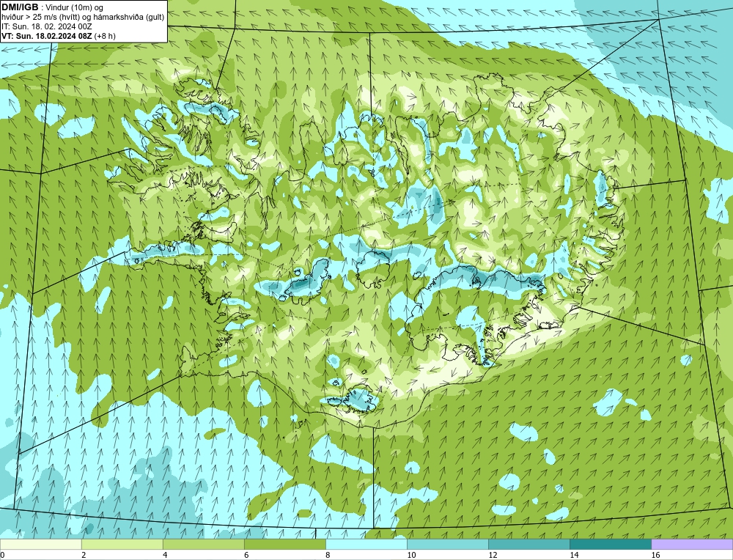Click the legend label '6'
The image size is (733, 560).
246,555
